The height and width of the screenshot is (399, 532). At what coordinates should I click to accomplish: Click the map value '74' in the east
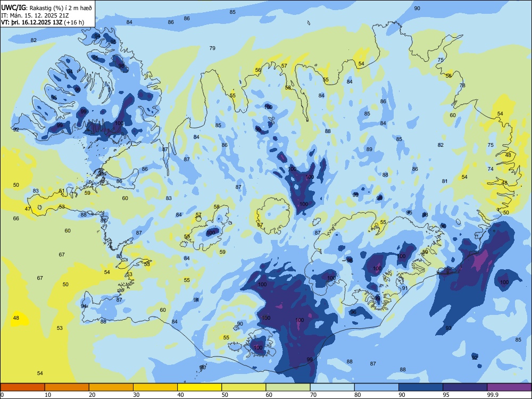point(491,169)
